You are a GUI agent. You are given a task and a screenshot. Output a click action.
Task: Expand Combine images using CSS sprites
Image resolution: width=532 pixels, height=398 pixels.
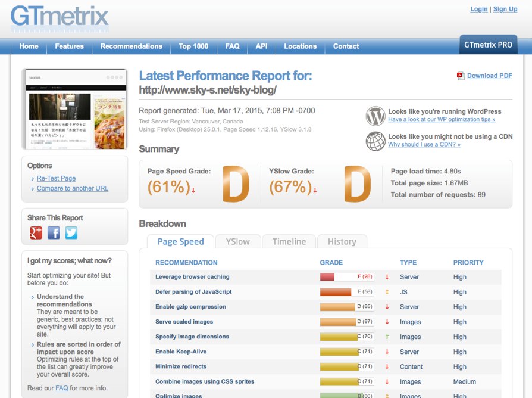coord(205,381)
